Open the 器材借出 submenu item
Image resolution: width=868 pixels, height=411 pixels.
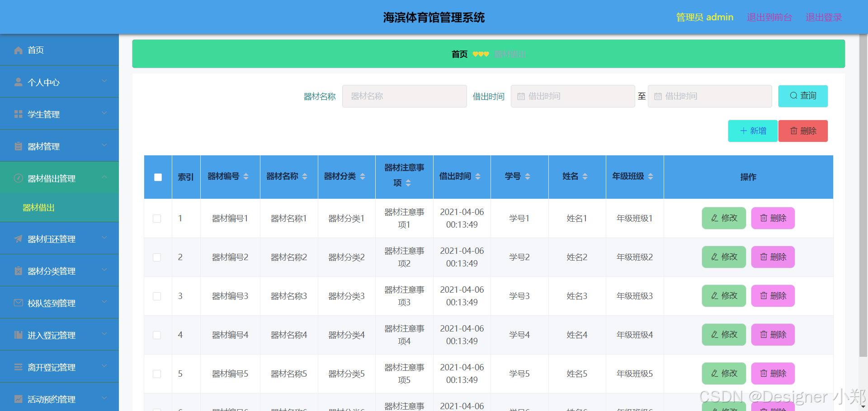[x=59, y=208]
